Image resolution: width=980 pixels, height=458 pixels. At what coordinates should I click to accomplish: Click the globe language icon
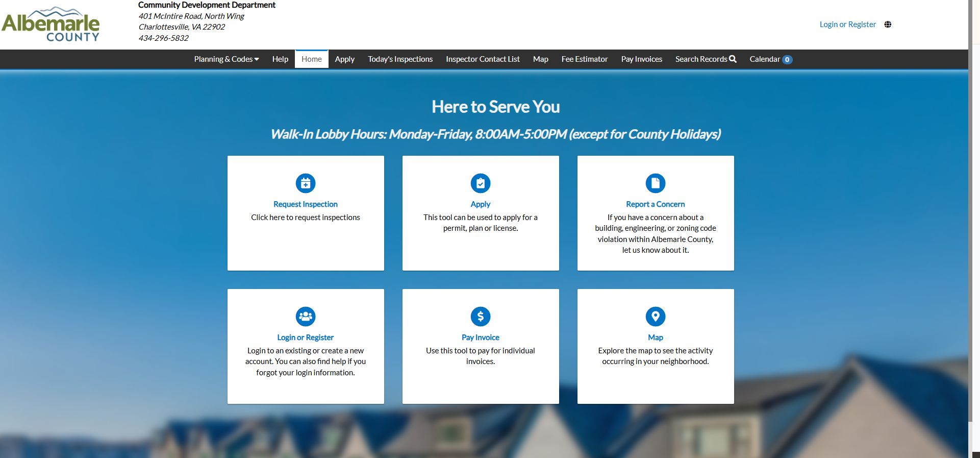[888, 25]
